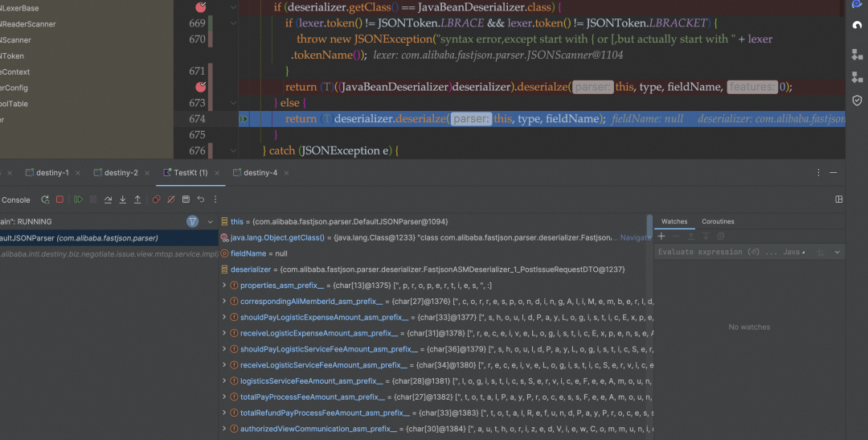Close the TestKt (1) tab
868x440 pixels.
pyautogui.click(x=217, y=174)
